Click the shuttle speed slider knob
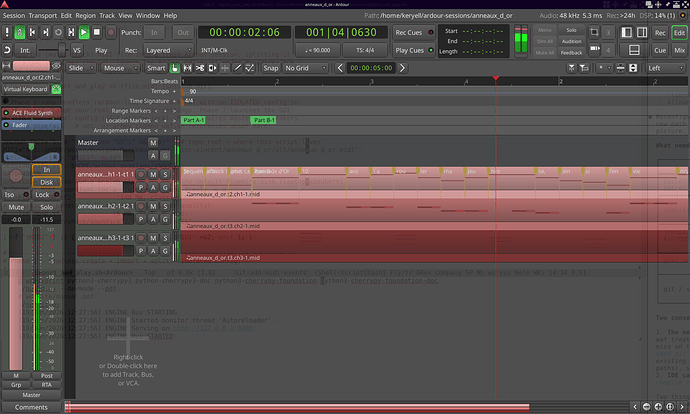This screenshot has width=690, height=414. (x=62, y=50)
